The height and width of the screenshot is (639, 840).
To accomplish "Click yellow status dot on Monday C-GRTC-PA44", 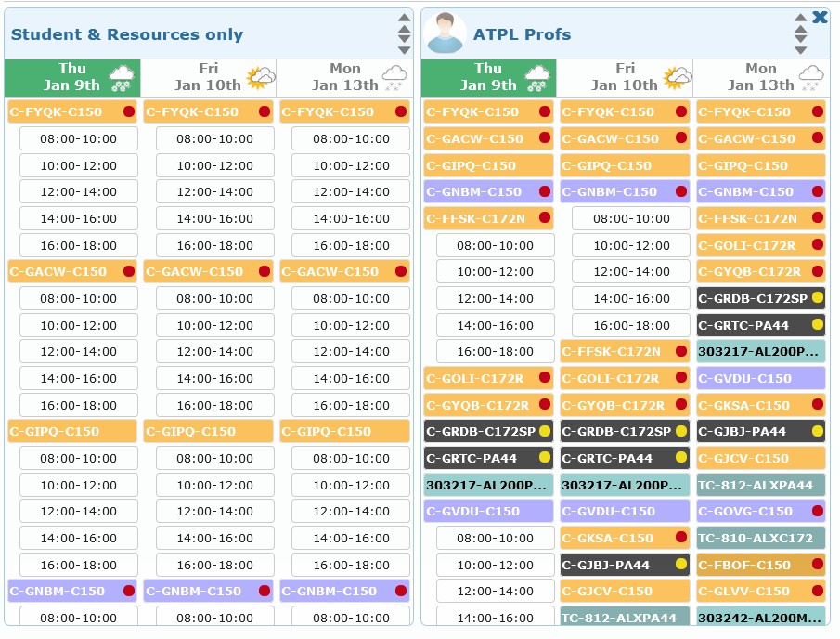I will (x=818, y=325).
